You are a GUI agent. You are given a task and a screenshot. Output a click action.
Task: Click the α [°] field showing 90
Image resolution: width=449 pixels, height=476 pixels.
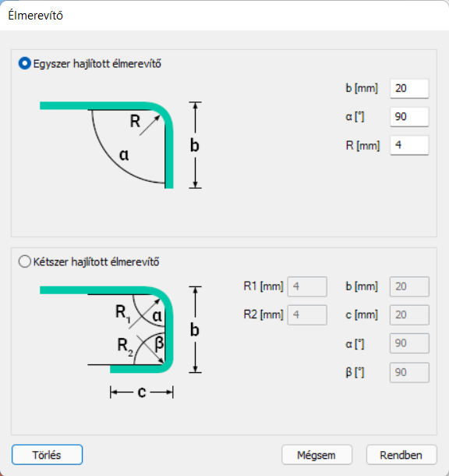(409, 116)
